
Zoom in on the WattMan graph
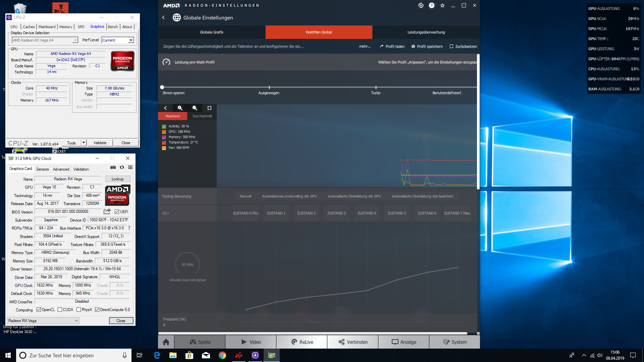click(x=180, y=108)
